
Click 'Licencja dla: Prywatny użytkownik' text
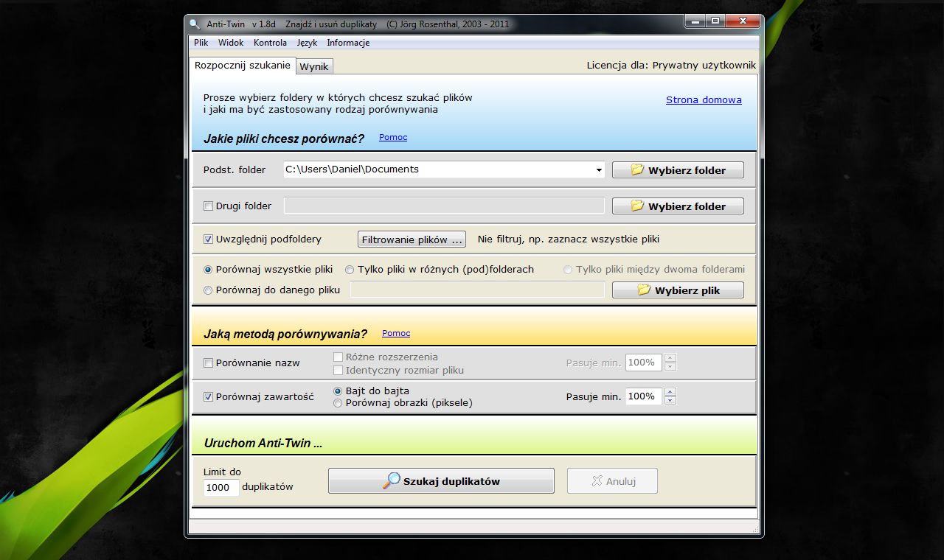[x=671, y=65]
